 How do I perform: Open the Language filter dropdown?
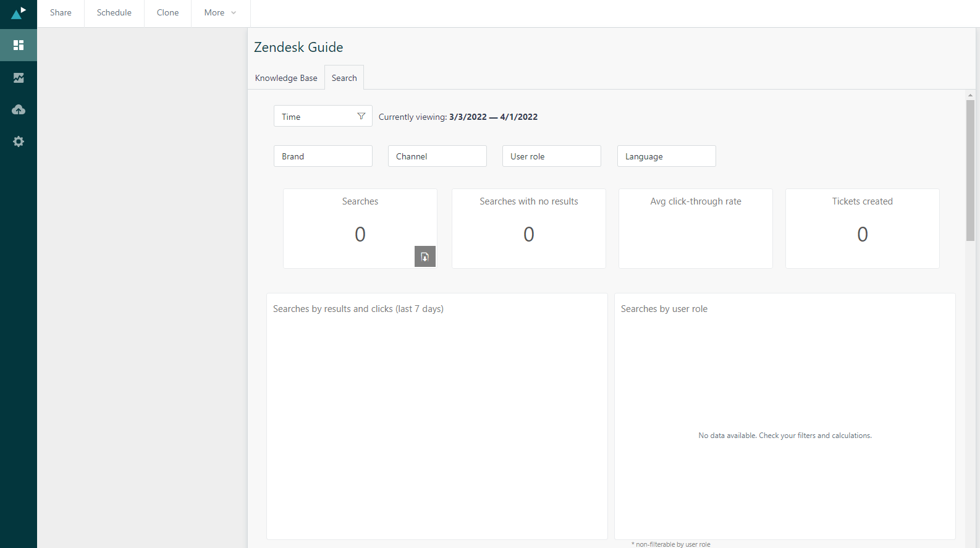(667, 156)
